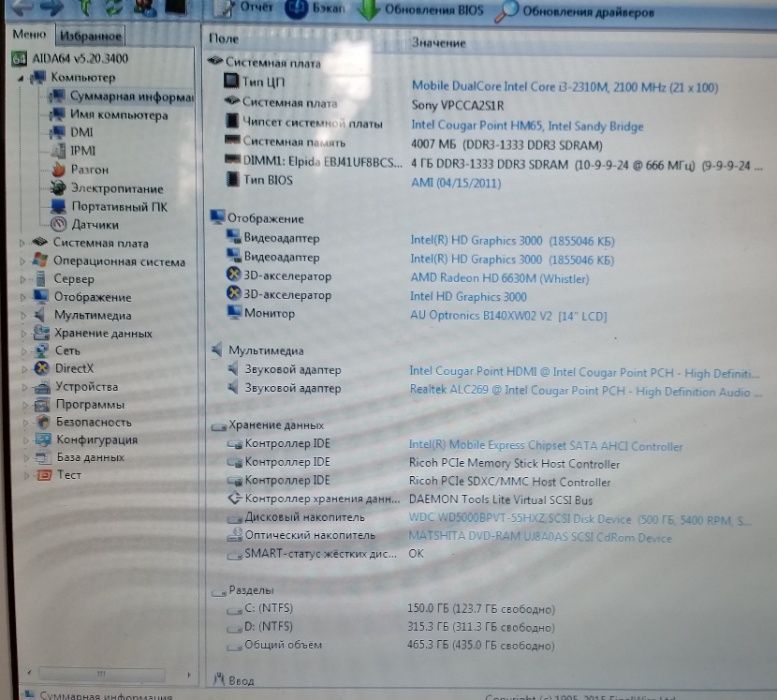
Task: Open the Датчики gauge icon
Action: (58, 224)
